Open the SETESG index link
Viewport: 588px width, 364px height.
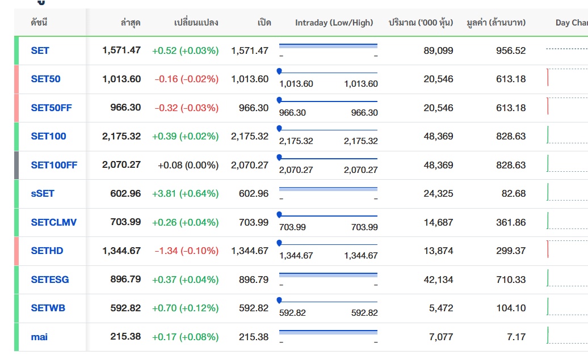point(50,280)
